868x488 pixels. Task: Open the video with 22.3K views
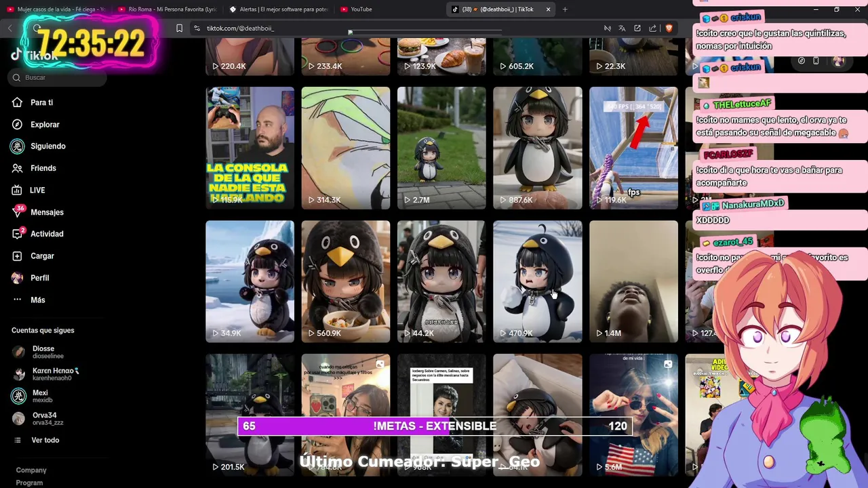(x=633, y=56)
